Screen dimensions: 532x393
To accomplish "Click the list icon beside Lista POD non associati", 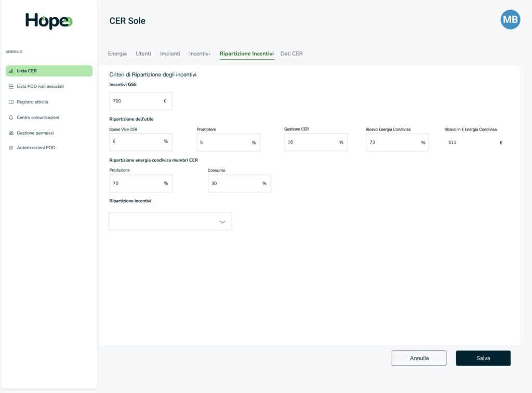I will click(x=11, y=86).
